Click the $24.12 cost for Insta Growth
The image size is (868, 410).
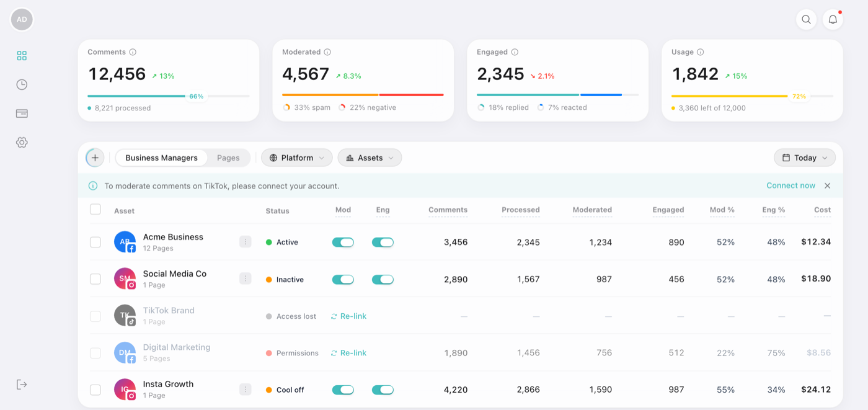pyautogui.click(x=816, y=390)
